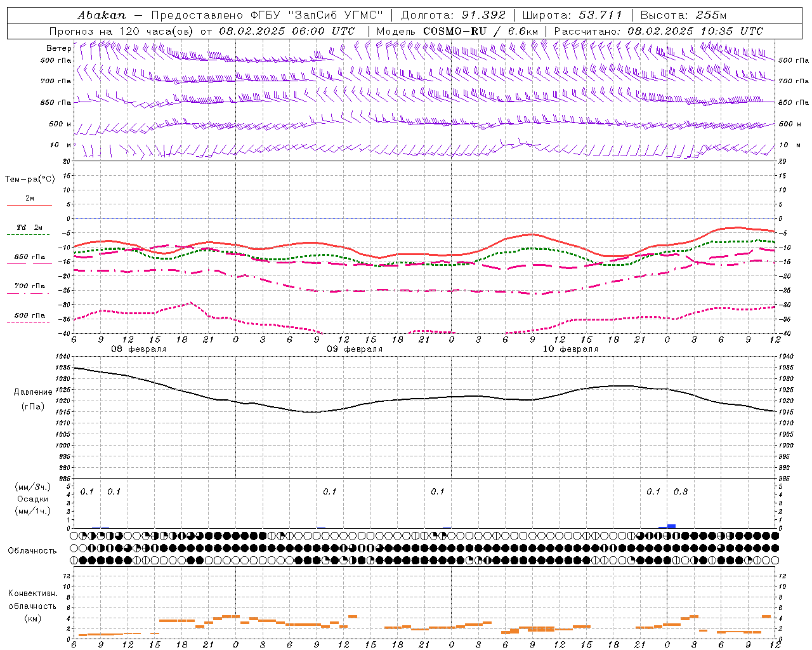812x650 pixels.
Task: Click the '(гПа)' pressure unit label
Action: click(33, 407)
